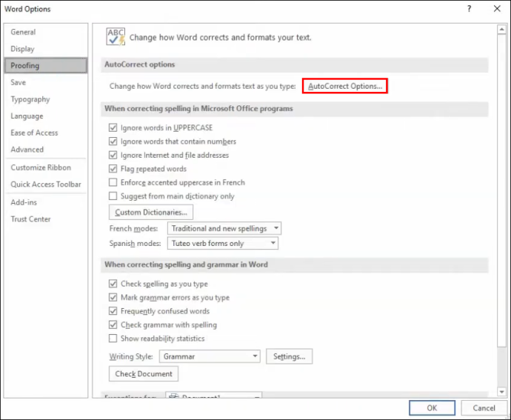Open Ease of Access settings
Viewport: 511px width, 420px height.
(34, 133)
